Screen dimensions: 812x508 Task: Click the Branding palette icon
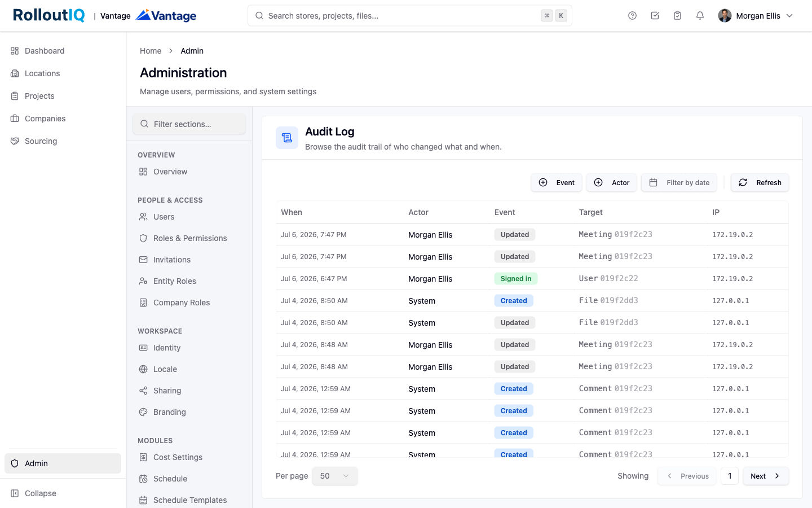pyautogui.click(x=143, y=412)
